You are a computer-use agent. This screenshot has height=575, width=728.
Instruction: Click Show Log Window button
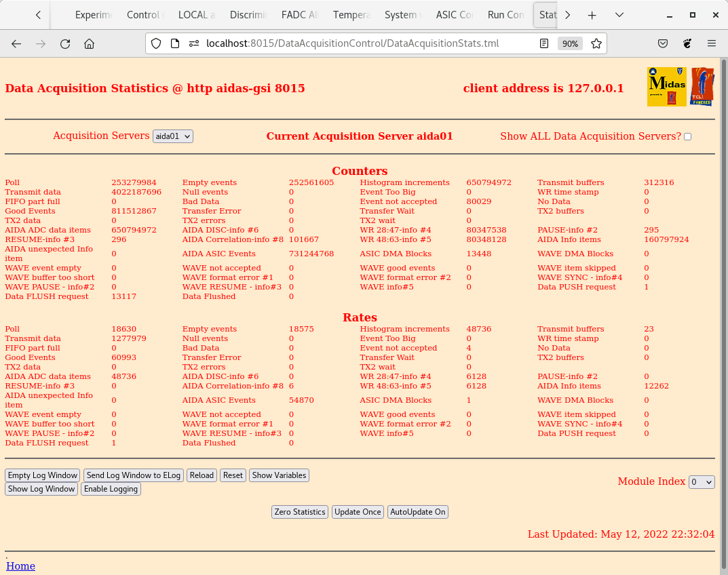click(41, 489)
